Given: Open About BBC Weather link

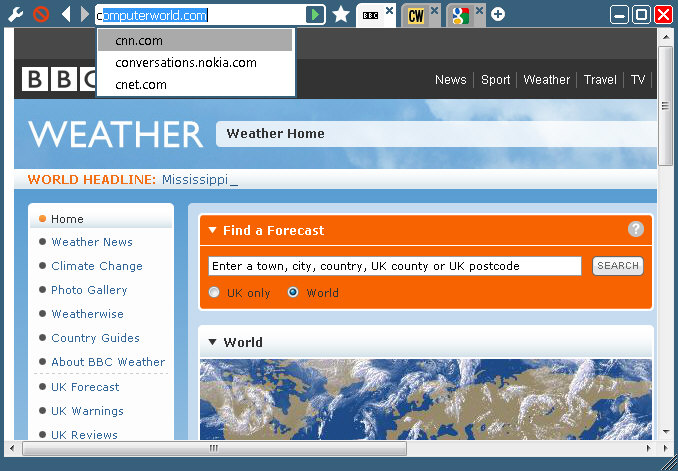Looking at the screenshot, I should coord(108,362).
